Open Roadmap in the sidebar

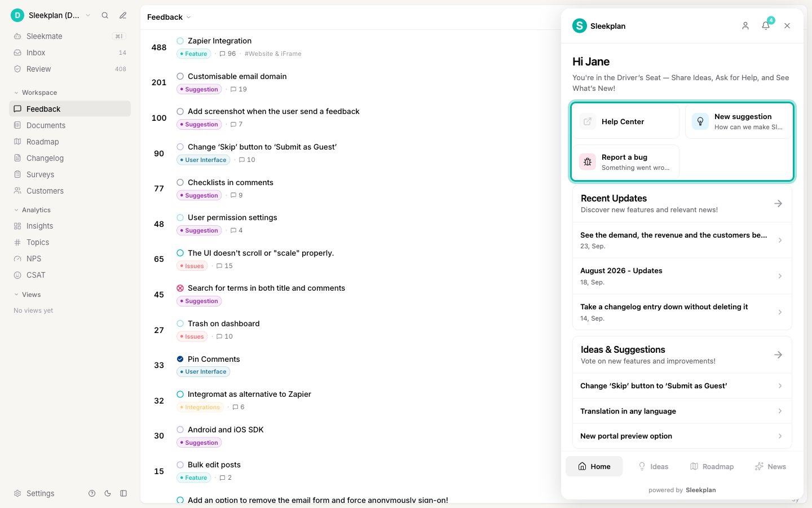[70, 142]
